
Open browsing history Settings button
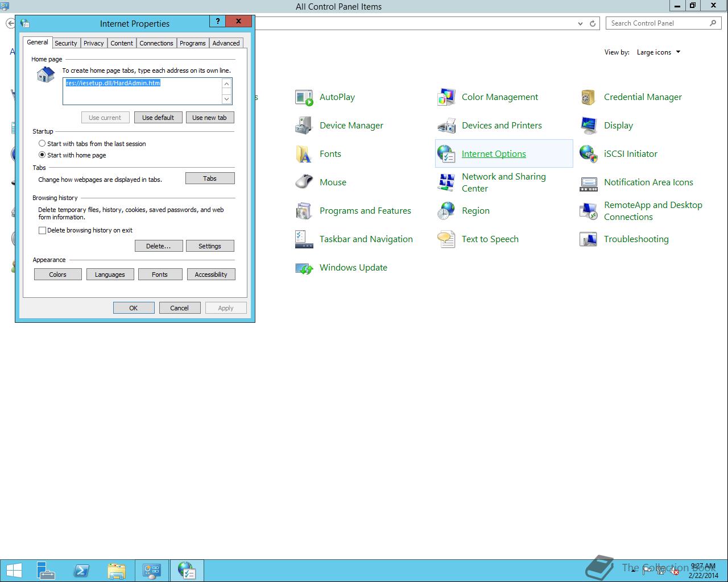(210, 246)
